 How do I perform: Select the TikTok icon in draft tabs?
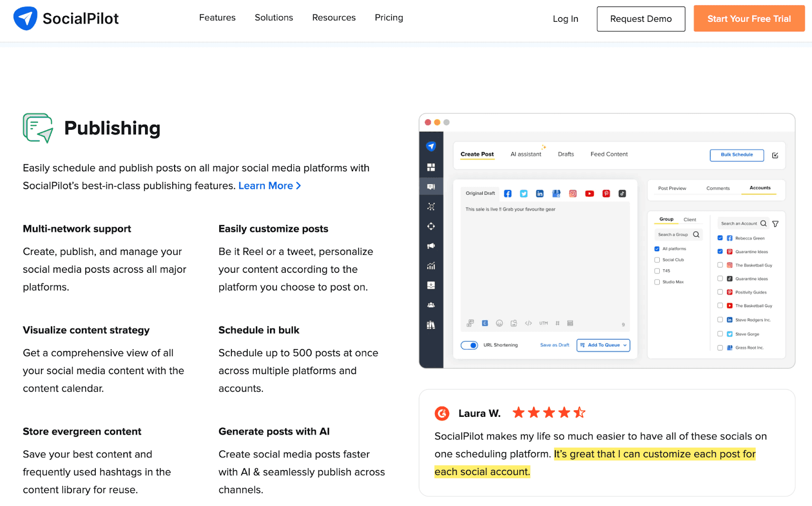622,194
